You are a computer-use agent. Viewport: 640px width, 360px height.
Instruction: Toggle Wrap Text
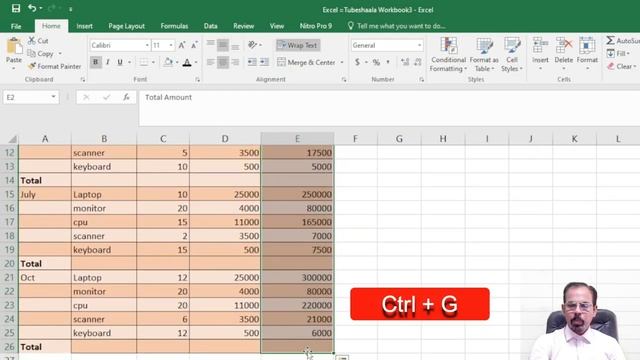pyautogui.click(x=298, y=45)
